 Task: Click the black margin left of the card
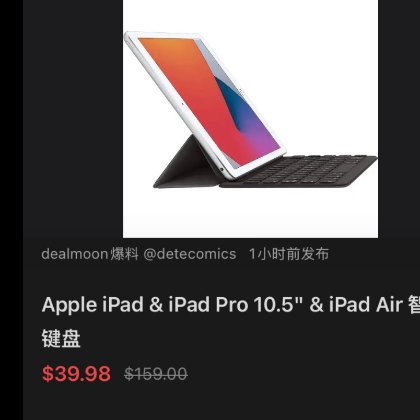coord(11,210)
